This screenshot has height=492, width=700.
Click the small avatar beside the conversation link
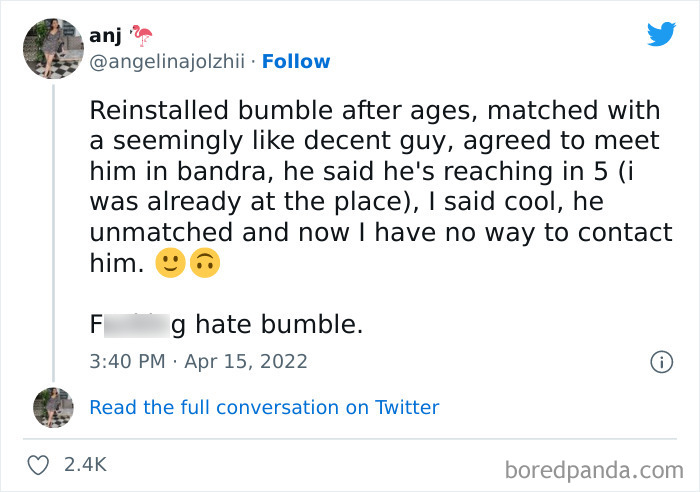tap(51, 407)
